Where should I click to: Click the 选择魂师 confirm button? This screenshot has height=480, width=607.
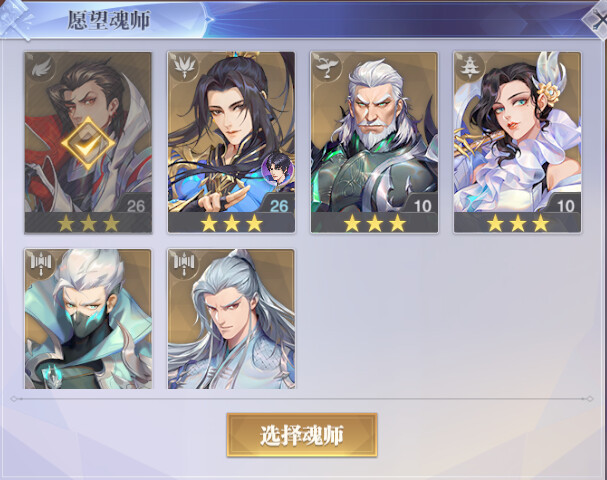[x=302, y=435]
